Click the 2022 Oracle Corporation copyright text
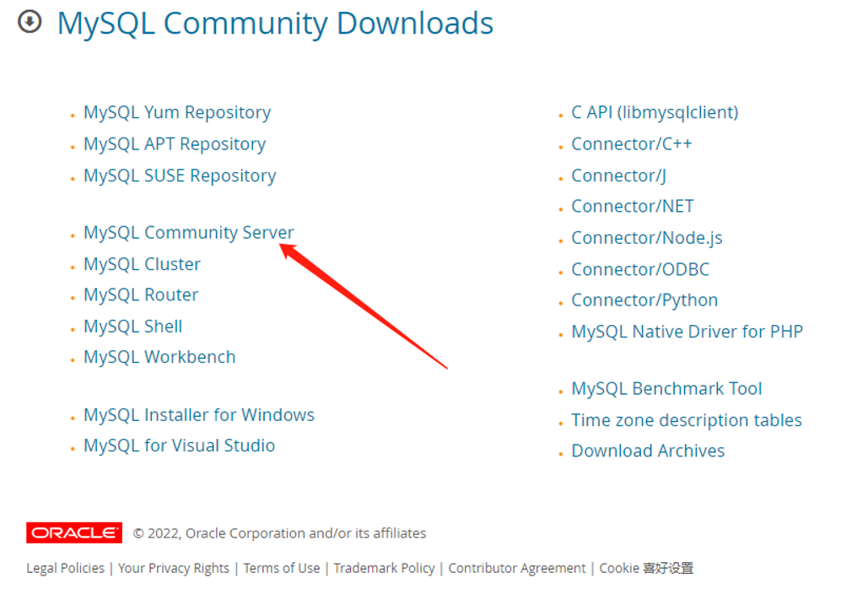This screenshot has height=589, width=868. point(279,533)
